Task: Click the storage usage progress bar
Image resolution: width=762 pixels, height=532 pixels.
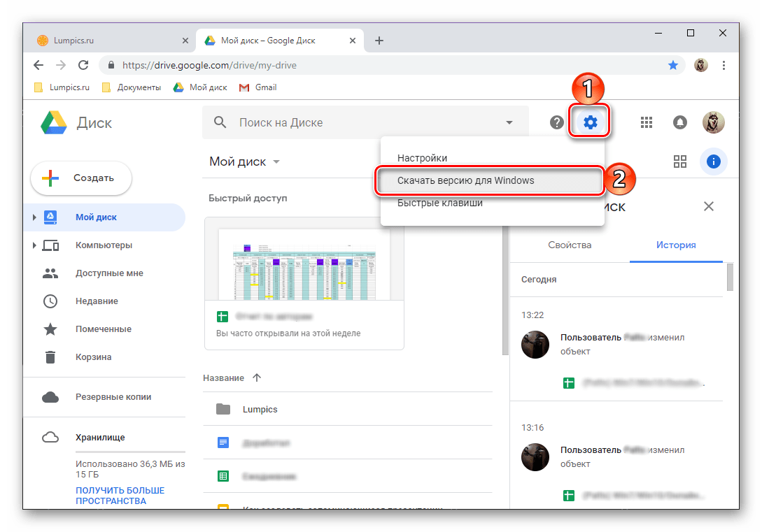Action: pyautogui.click(x=130, y=452)
